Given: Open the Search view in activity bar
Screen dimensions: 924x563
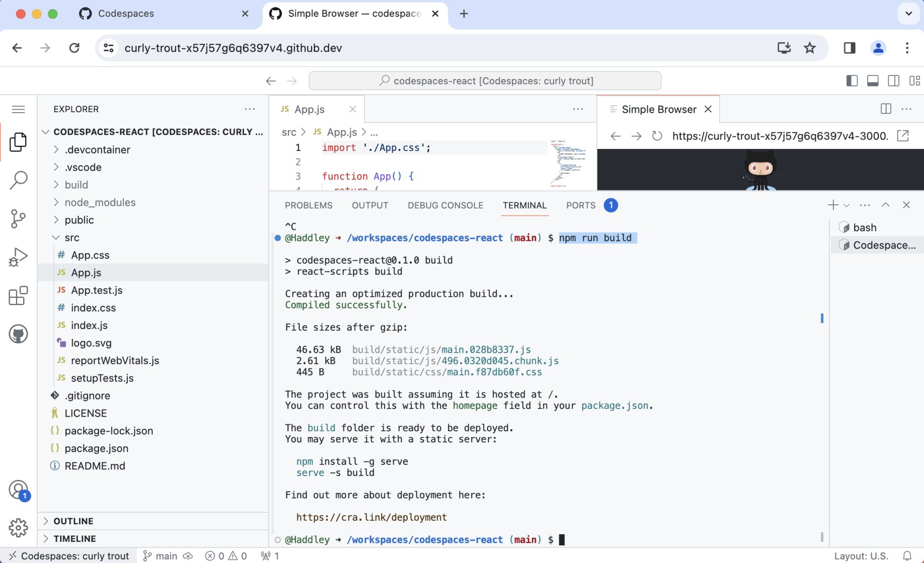Looking at the screenshot, I should 19,180.
